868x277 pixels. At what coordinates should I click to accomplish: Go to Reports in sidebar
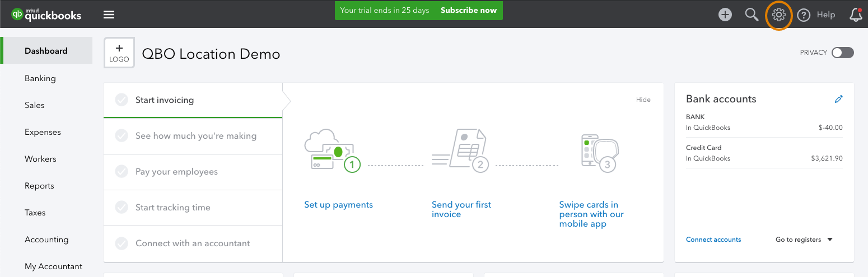pos(39,186)
